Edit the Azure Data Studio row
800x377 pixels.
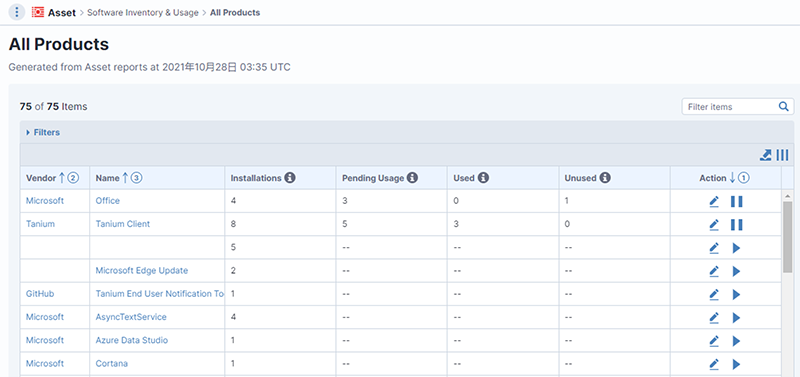point(714,341)
